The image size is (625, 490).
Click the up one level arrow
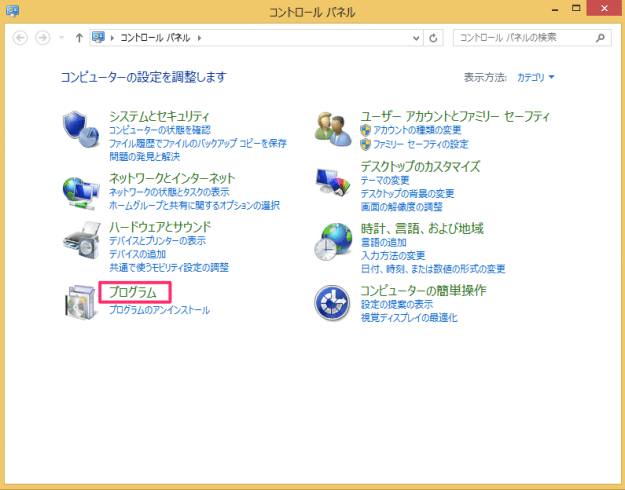[79, 38]
